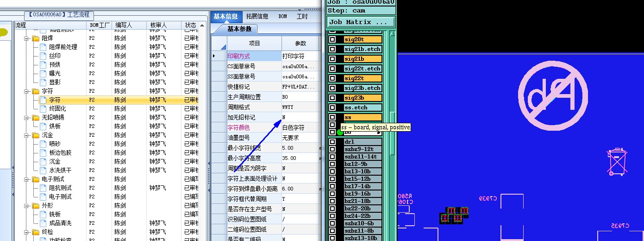Select the 基本参数 sub-tab

pyautogui.click(x=240, y=29)
